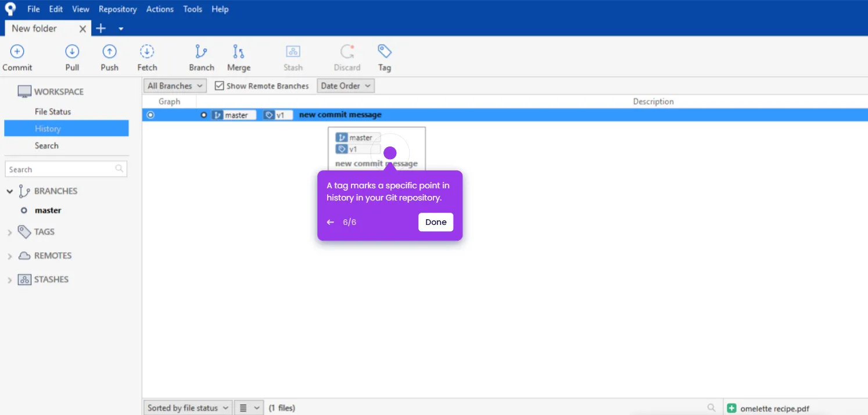
Task: Click the master branch label in commit row
Action: point(234,115)
